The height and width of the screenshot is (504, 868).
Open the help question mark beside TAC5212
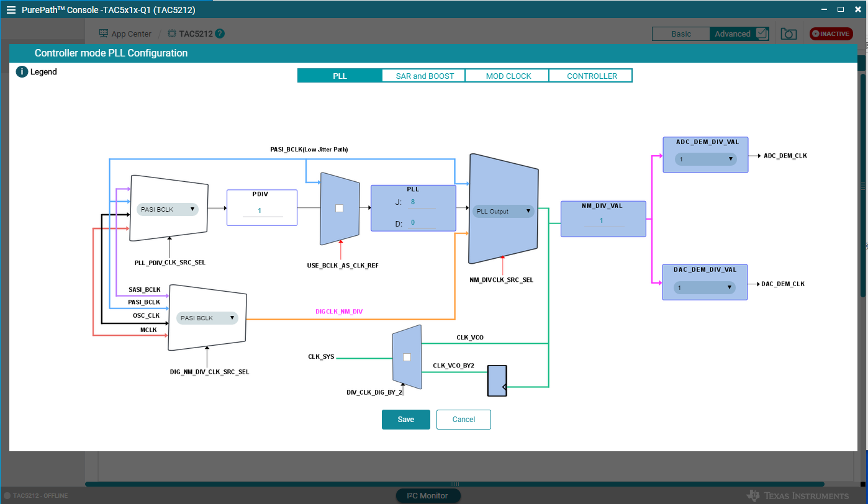pyautogui.click(x=220, y=34)
